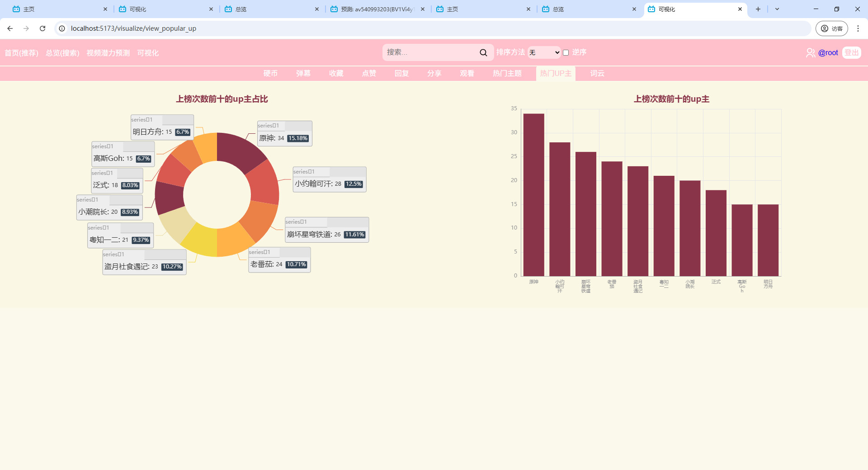The image size is (868, 470).
Task: Switch to the 点赞 chart tab
Action: [369, 73]
